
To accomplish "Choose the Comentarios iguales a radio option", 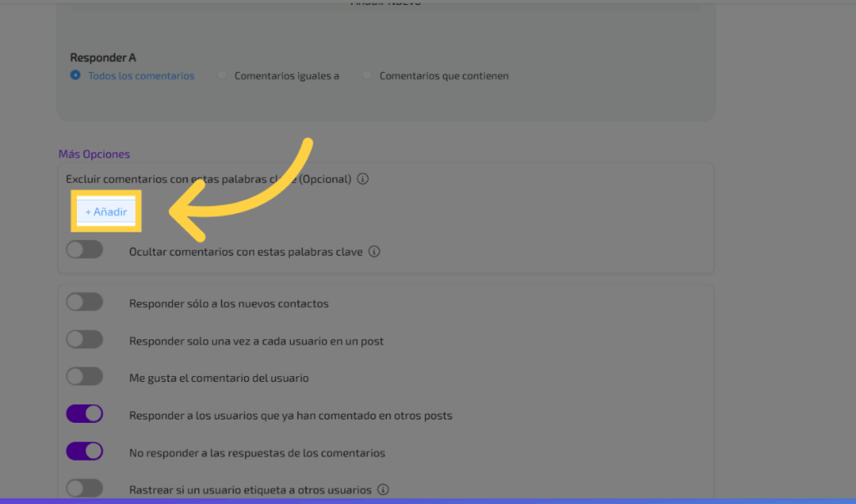I will point(222,75).
